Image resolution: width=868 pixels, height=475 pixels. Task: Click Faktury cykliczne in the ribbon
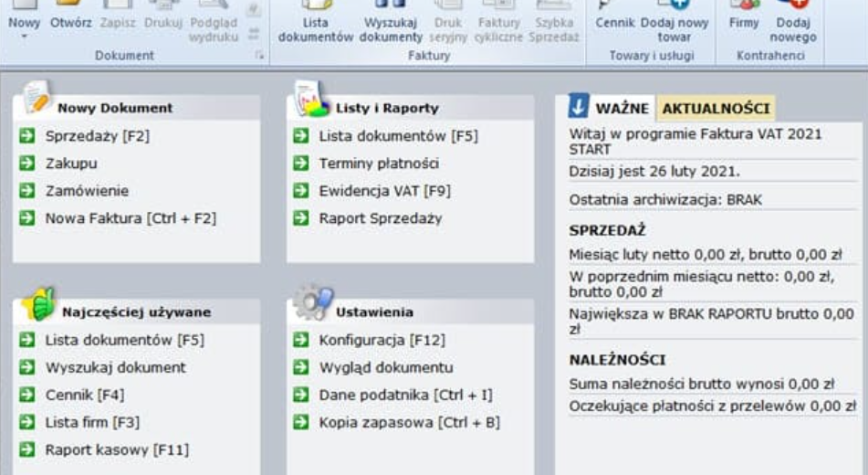click(x=498, y=22)
